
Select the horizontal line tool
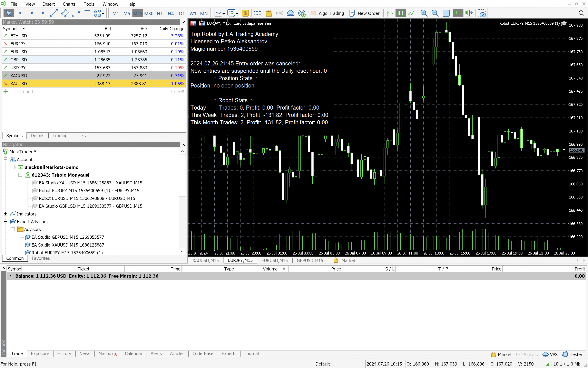point(43,13)
